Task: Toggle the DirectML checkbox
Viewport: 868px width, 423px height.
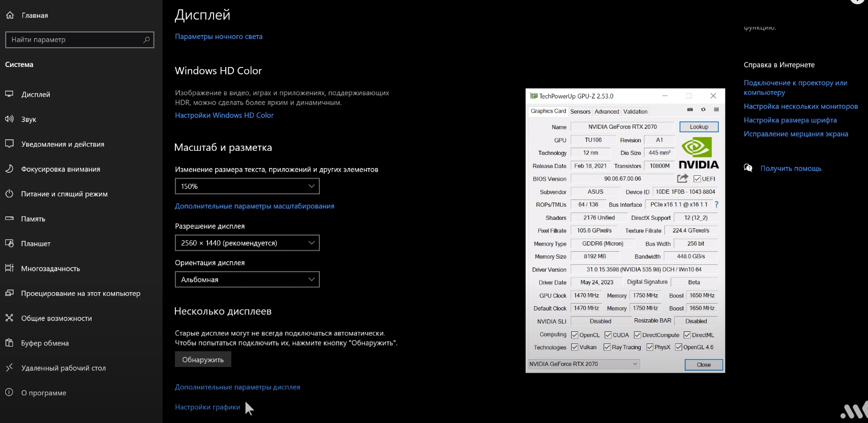Action: [x=687, y=335]
